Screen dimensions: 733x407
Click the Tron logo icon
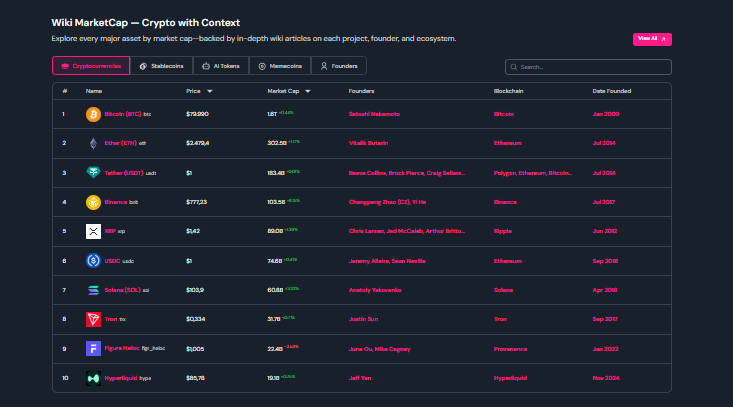coord(93,319)
